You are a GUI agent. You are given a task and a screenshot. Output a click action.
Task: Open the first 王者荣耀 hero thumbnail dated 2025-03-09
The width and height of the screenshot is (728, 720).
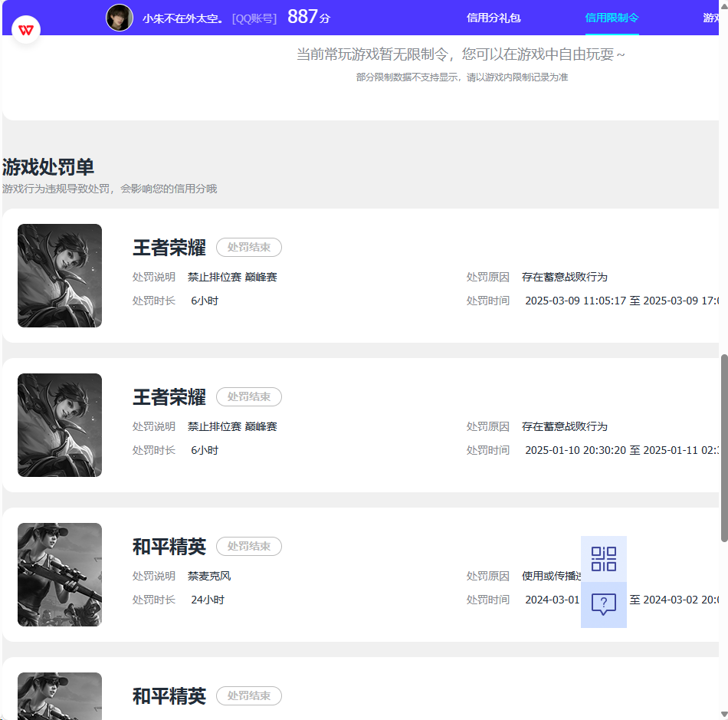[x=60, y=275]
